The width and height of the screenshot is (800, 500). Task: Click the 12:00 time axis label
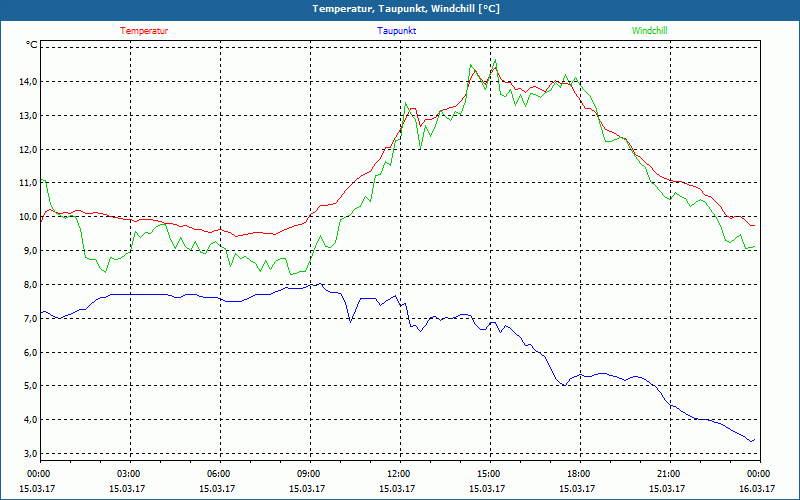click(x=400, y=474)
